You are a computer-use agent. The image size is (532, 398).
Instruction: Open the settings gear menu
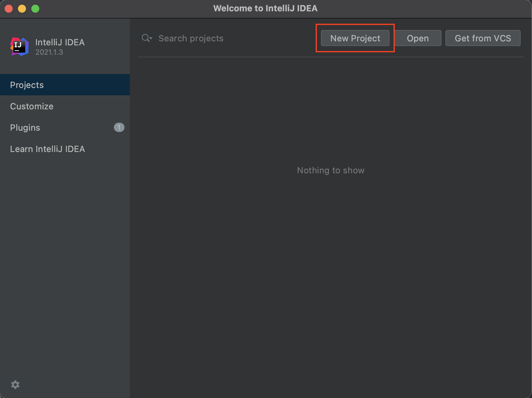15,384
